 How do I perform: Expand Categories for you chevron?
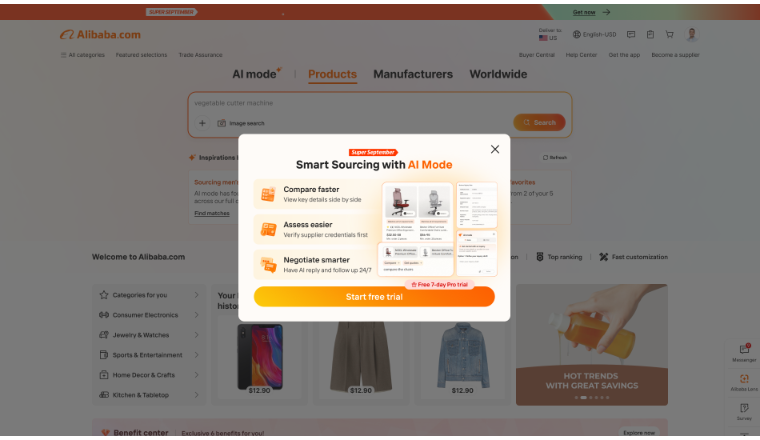tap(196, 295)
